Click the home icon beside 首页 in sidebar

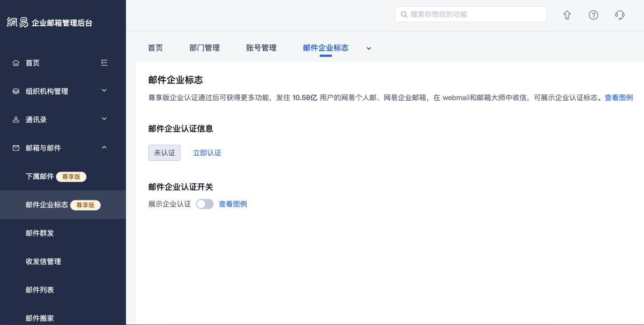16,63
